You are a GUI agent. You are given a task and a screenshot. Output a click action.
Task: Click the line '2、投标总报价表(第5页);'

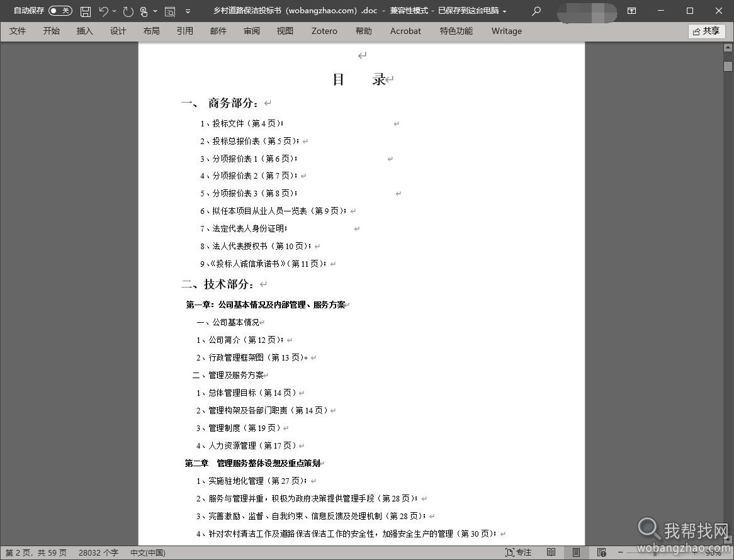point(249,141)
